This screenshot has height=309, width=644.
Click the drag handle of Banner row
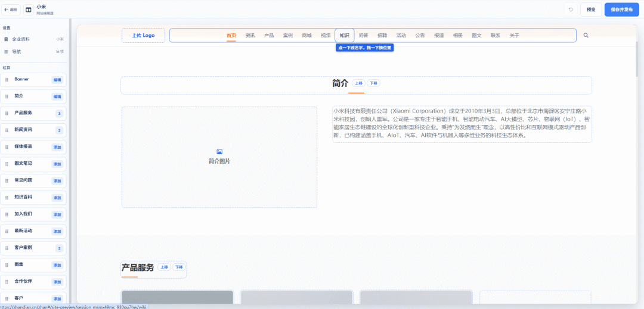(x=7, y=80)
